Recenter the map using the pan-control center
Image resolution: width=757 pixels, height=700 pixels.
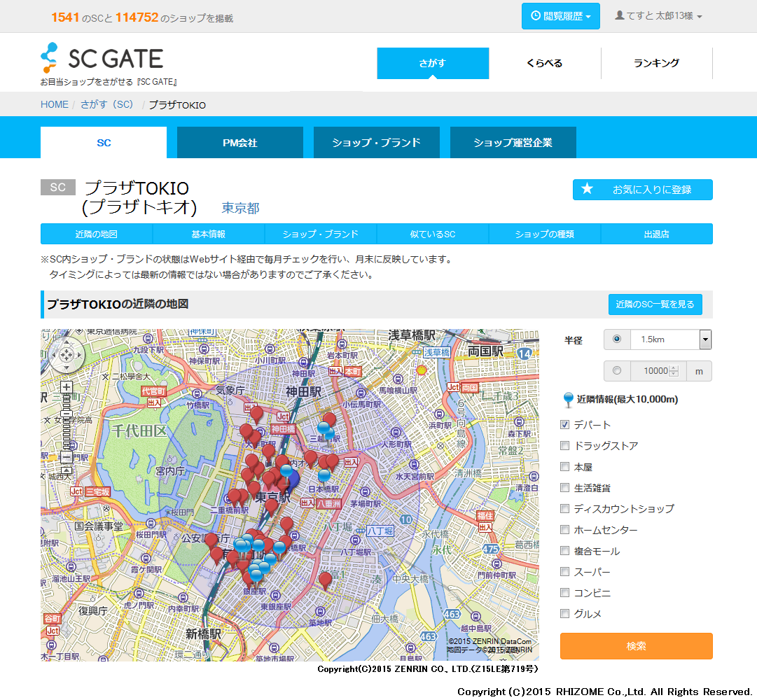66,356
